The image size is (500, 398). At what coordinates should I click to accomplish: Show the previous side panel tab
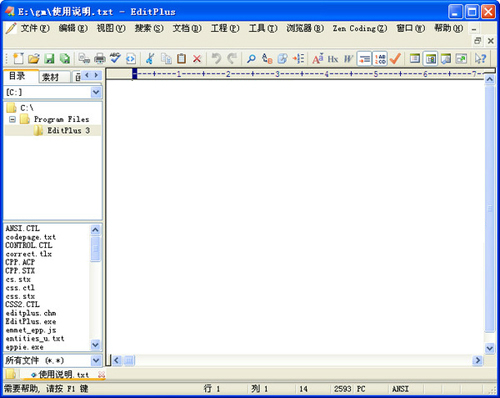pos(87,75)
